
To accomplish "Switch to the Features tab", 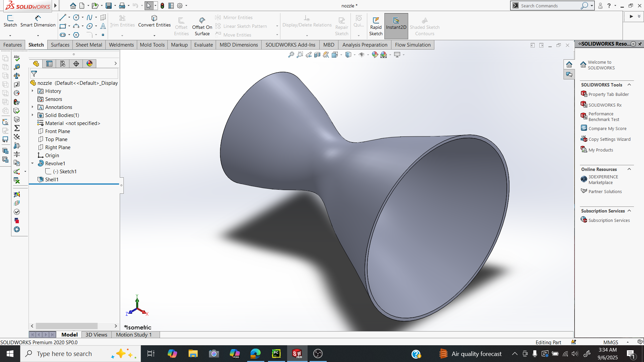I will pyautogui.click(x=12, y=45).
